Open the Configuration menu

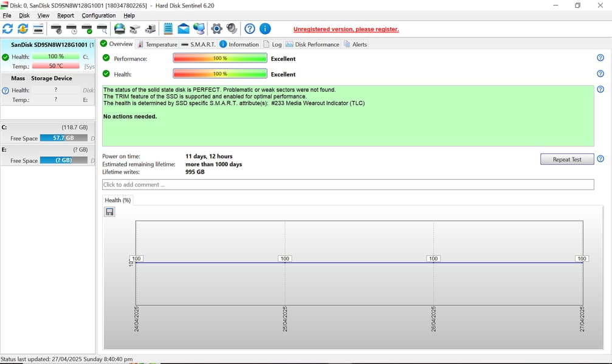[x=98, y=16]
